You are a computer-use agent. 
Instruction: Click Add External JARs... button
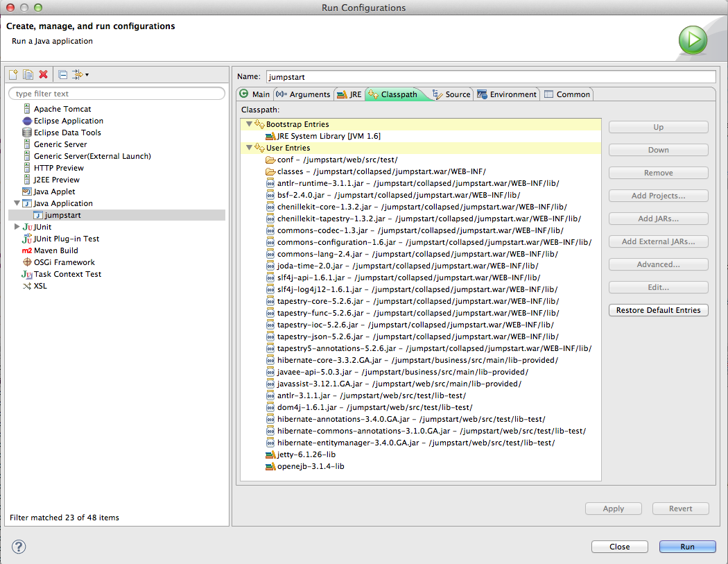[x=659, y=241]
